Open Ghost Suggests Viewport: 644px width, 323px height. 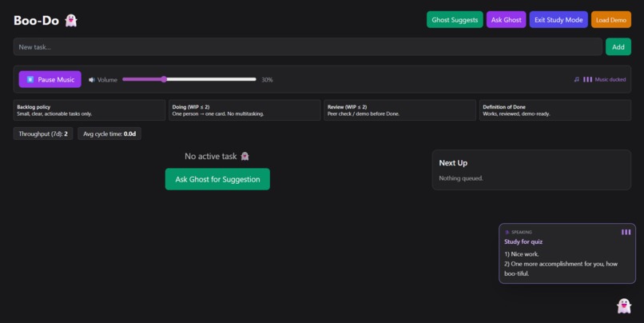point(455,20)
